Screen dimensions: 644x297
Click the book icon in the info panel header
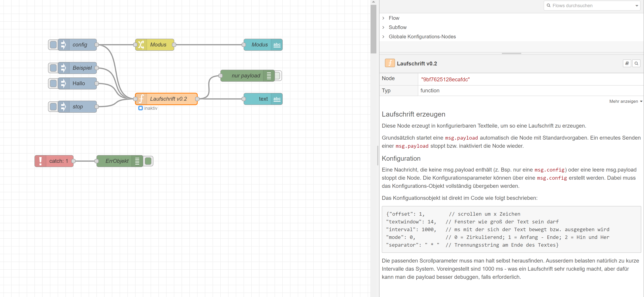pos(627,64)
